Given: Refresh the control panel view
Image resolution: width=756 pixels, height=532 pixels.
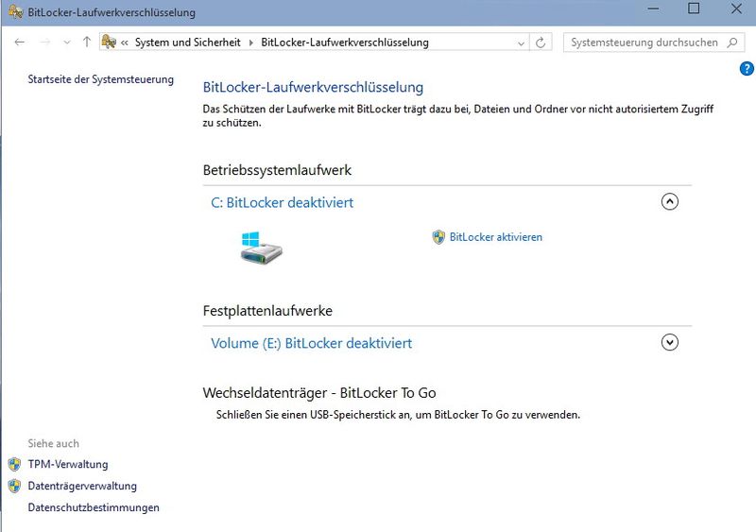Looking at the screenshot, I should click(x=541, y=43).
